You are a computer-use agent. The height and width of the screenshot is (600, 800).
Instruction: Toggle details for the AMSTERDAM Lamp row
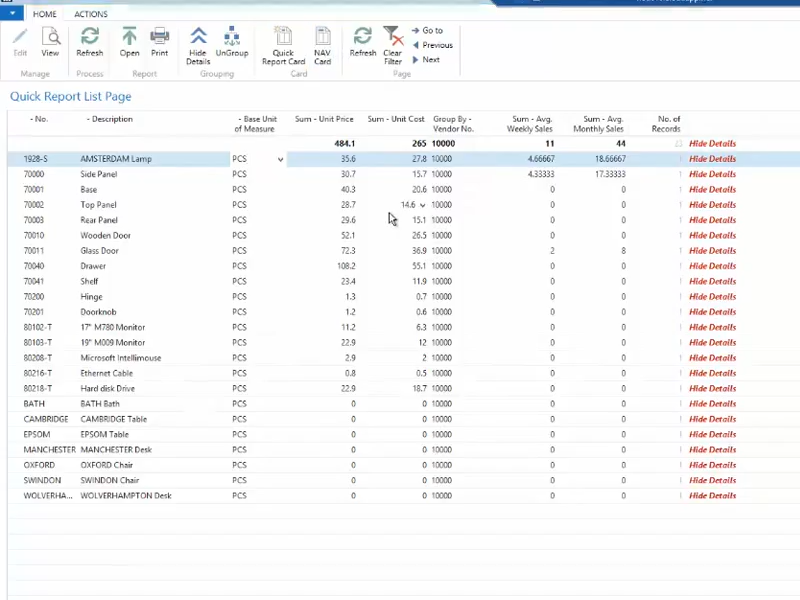click(712, 158)
